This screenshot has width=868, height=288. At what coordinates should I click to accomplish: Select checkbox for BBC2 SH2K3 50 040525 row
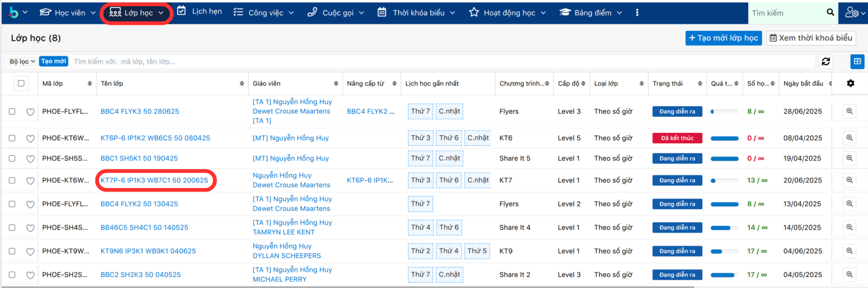click(x=12, y=275)
